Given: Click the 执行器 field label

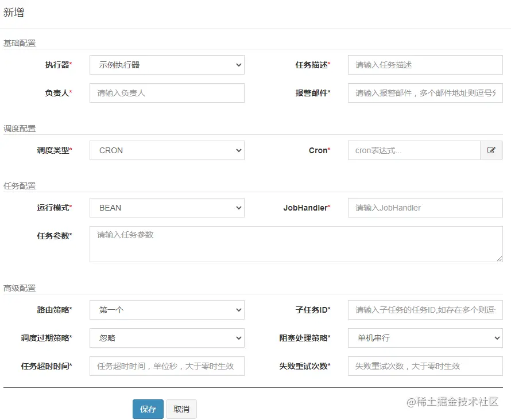Looking at the screenshot, I should [x=59, y=65].
